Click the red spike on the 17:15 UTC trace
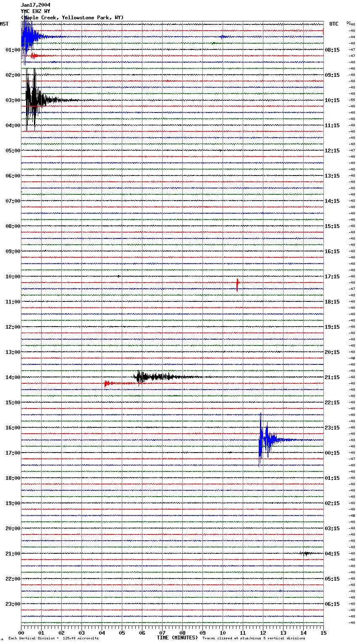This screenshot has width=357, height=644. coord(237,284)
